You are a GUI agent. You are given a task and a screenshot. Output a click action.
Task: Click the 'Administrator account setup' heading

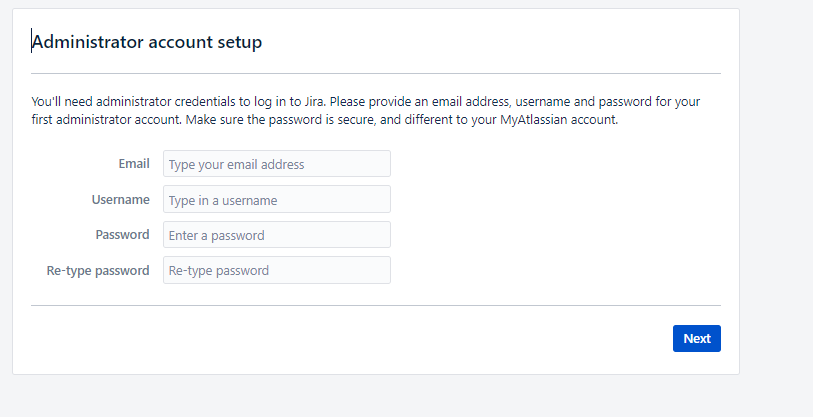(147, 41)
